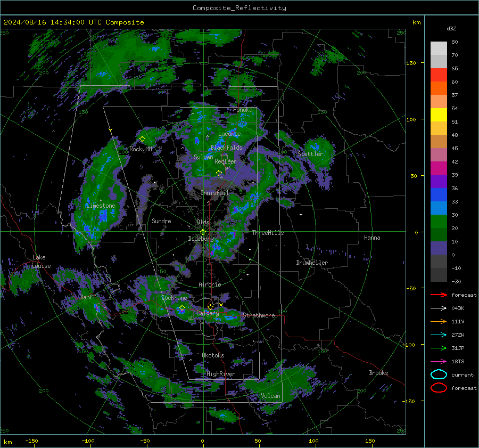Click the RedDeer city label
479x448 pixels.
pyautogui.click(x=226, y=161)
